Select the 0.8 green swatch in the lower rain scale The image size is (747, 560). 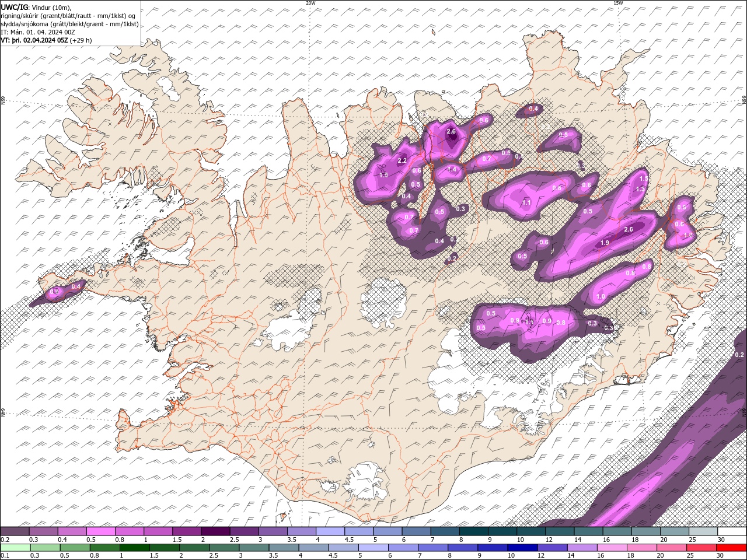104,548
